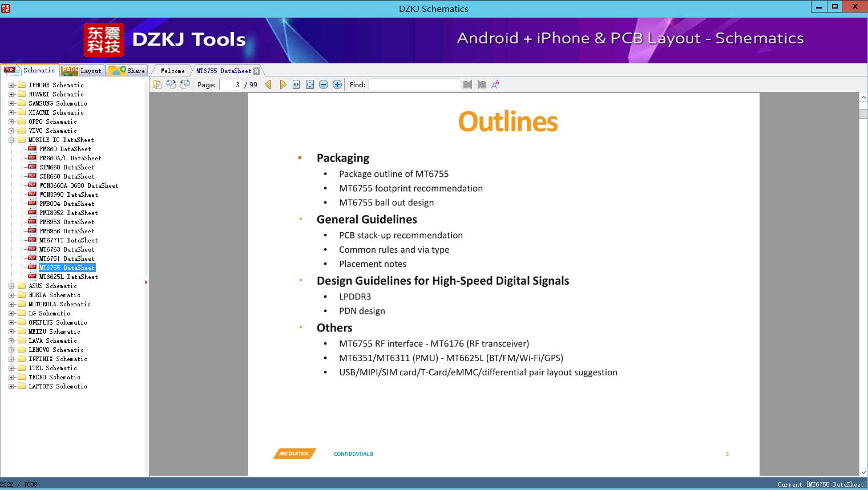The width and height of the screenshot is (868, 490).
Task: Open WCN3990 DataSheet
Action: coord(68,195)
